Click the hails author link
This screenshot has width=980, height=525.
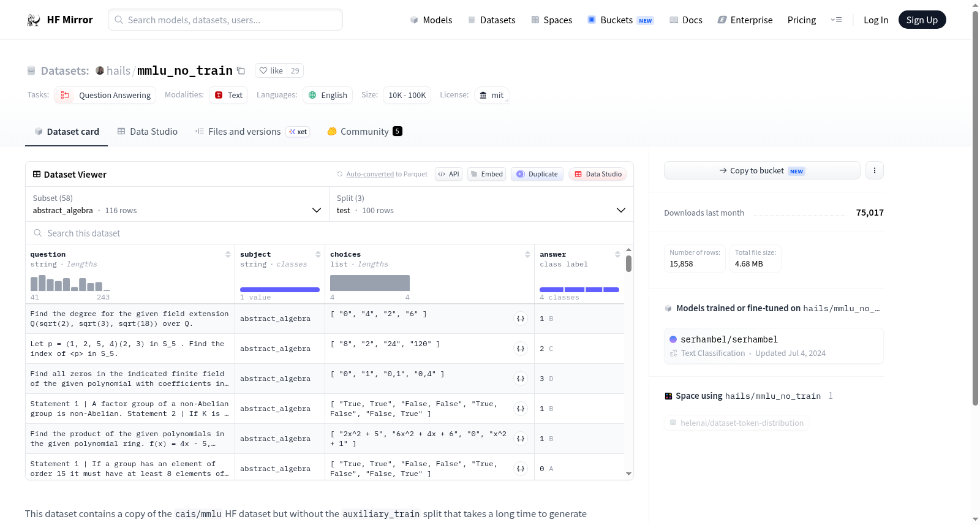[118, 71]
